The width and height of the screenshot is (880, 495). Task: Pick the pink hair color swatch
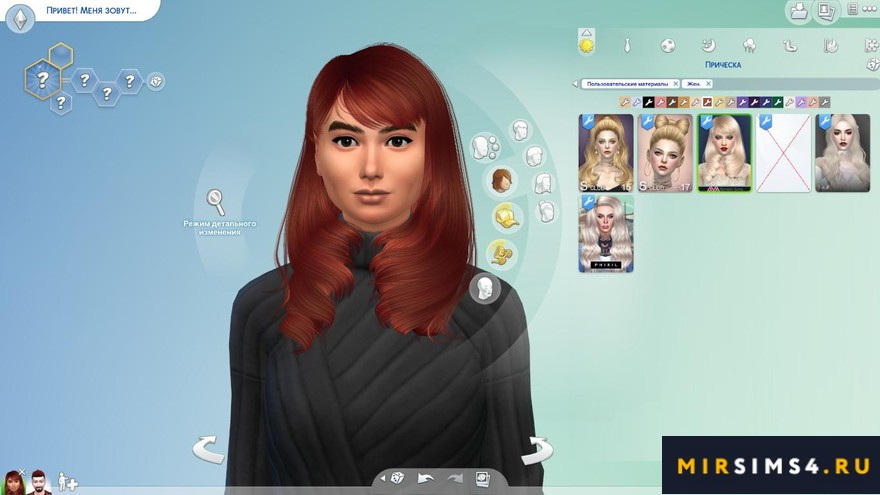tap(661, 102)
